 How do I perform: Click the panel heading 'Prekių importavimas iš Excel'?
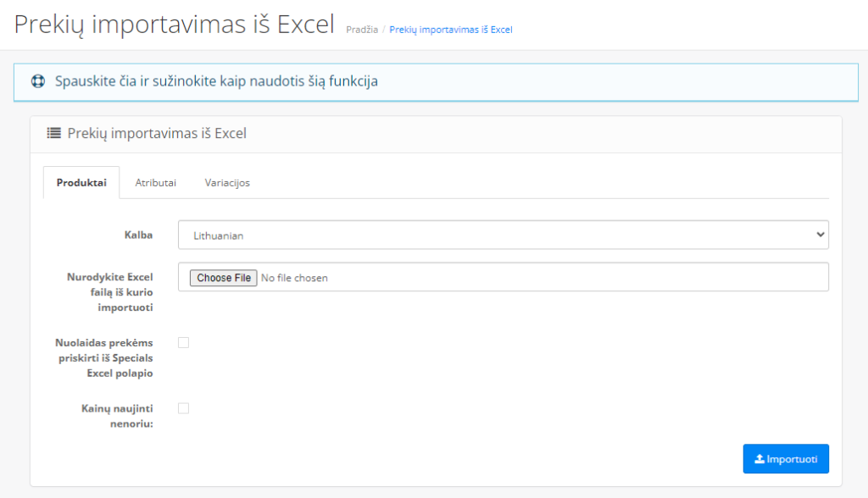pyautogui.click(x=157, y=133)
